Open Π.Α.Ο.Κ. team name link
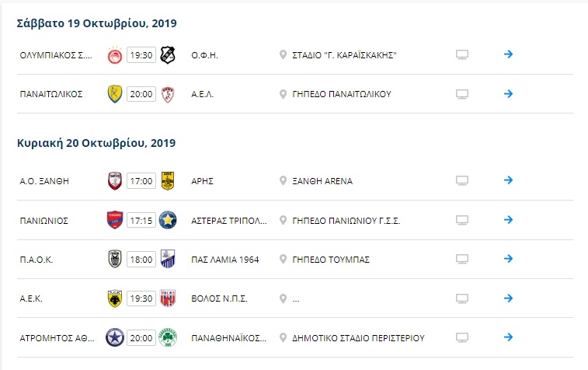This screenshot has width=588, height=370. [x=37, y=260]
